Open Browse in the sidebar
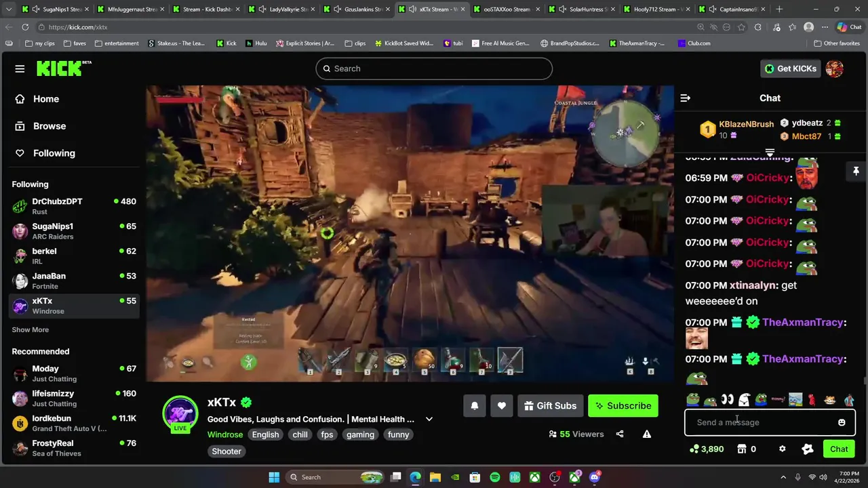Image resolution: width=868 pixels, height=488 pixels. pos(41,126)
